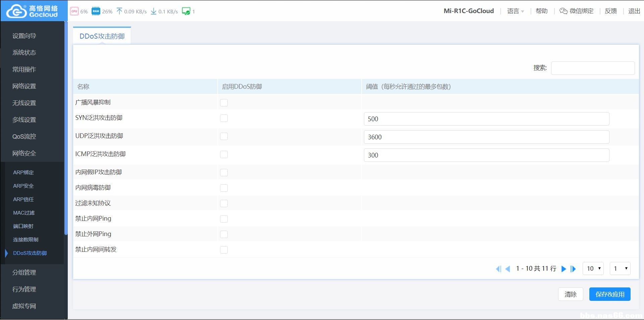Enable SYN泛洪攻击防御 checkbox
Screen dimensions: 644x320
coord(224,118)
